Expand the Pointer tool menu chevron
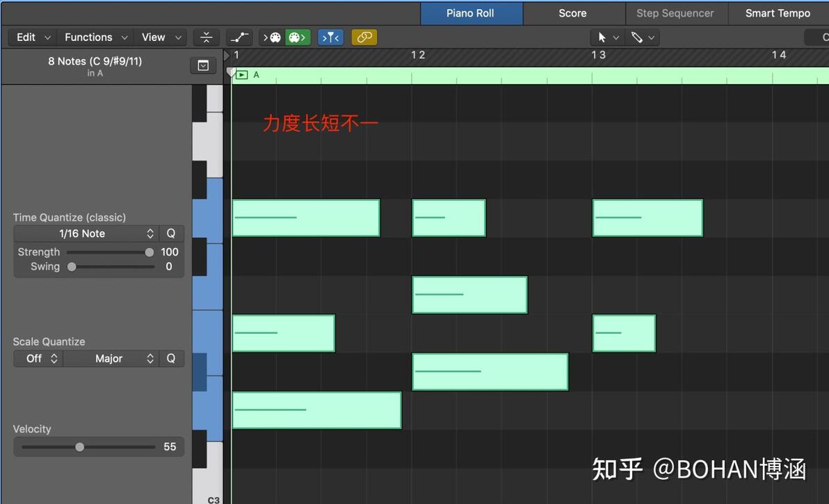Viewport: 829px width, 504px height. pos(616,38)
